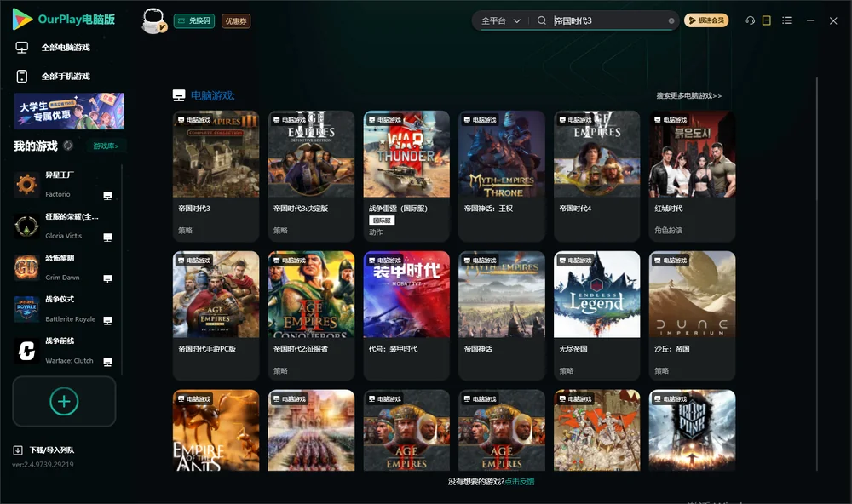
Task: Select 战争仪式 Battlerite Royale game
Action: [64, 309]
